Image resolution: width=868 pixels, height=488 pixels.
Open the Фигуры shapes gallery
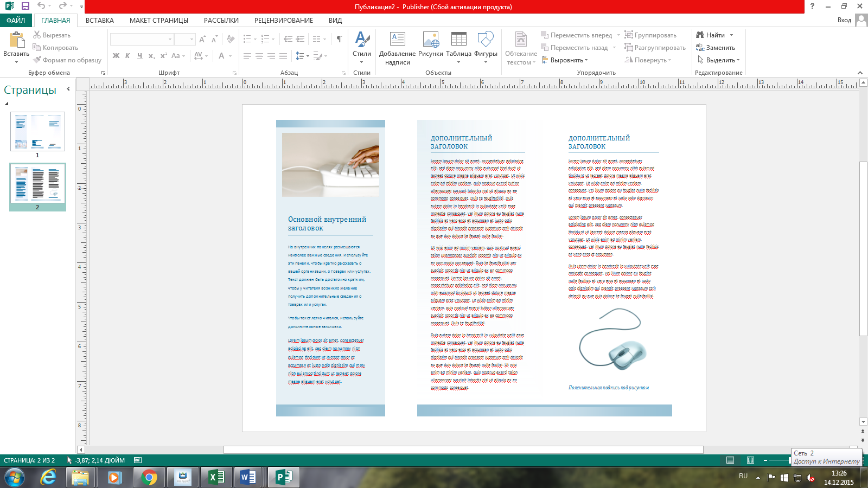486,48
